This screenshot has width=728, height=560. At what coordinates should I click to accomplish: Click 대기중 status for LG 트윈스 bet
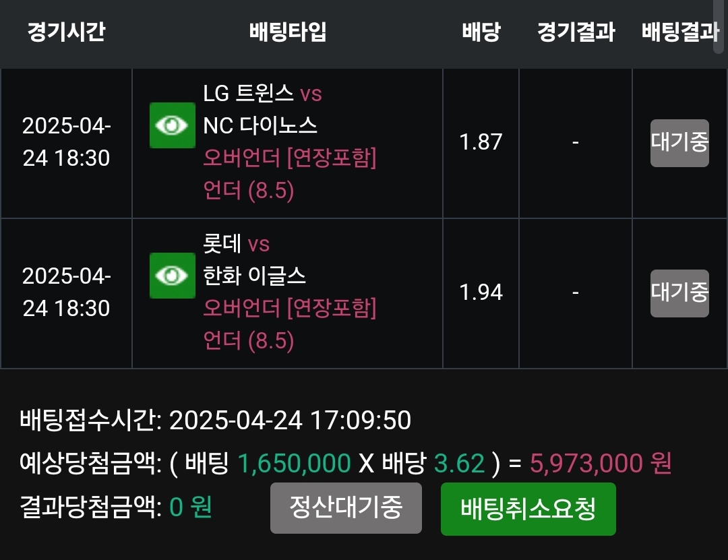[679, 143]
